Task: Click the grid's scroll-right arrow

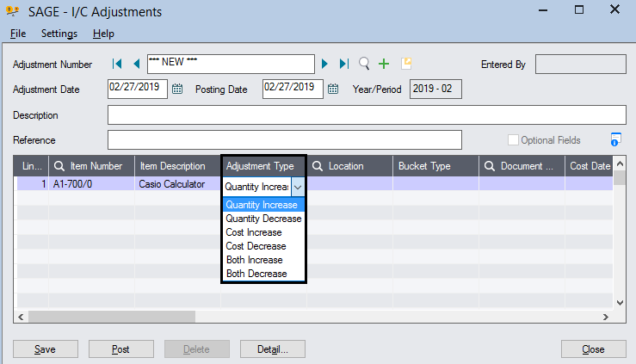Action: point(606,317)
